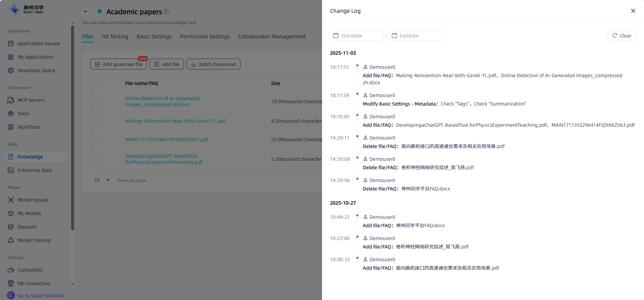Screen dimensions: 644x300
Task: Check the Making-Reinvention-Real-With-GenAI-TL.pdf row checkbox
Action: (x=99, y=121)
